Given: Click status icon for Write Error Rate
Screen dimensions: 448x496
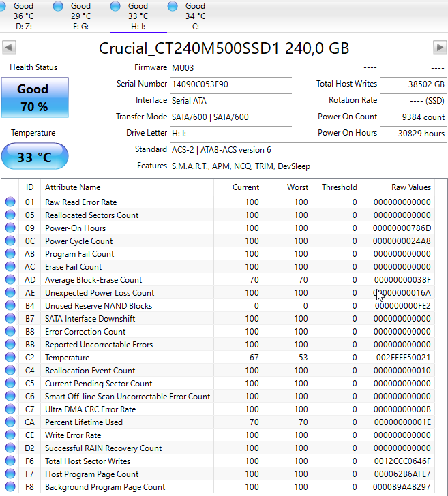Looking at the screenshot, I should [x=10, y=435].
